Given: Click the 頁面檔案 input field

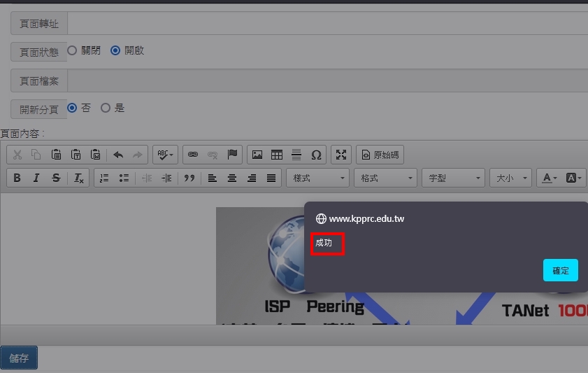Looking at the screenshot, I should (x=327, y=80).
